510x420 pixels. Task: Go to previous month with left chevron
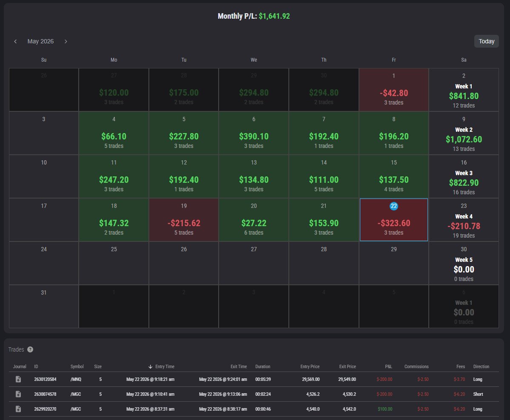[x=15, y=41]
